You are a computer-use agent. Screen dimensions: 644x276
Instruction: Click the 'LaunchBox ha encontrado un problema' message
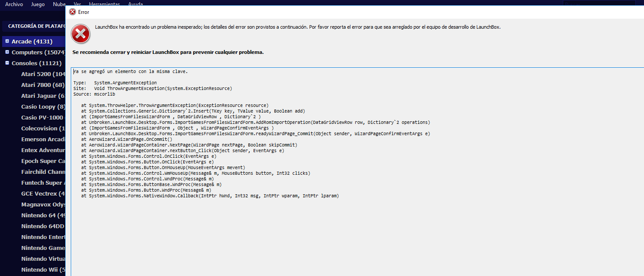pos(298,27)
